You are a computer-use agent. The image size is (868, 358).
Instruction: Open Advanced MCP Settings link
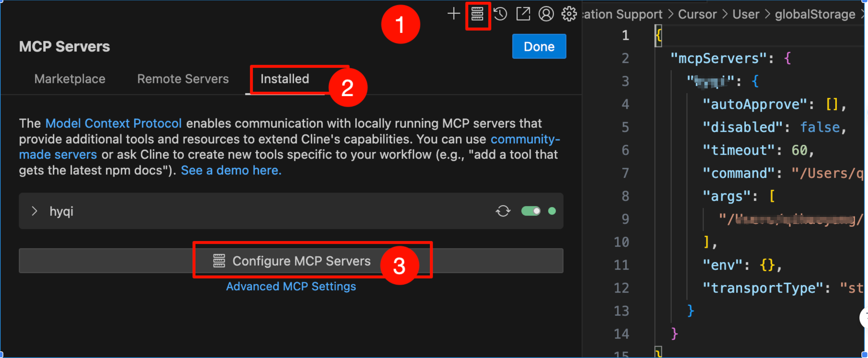click(x=291, y=286)
